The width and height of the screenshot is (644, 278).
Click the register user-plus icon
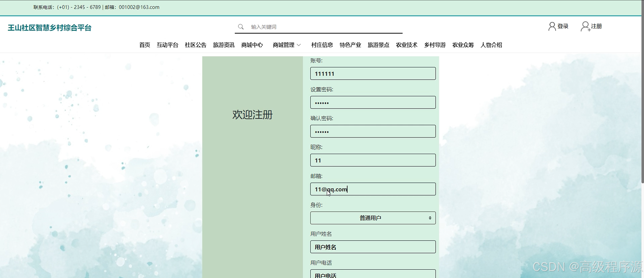coord(585,26)
